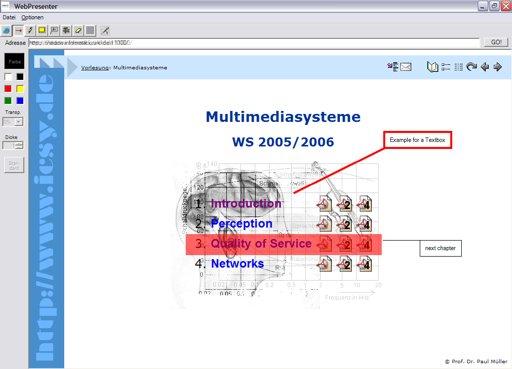Image resolution: width=512 pixels, height=369 pixels.
Task: Open the first PDF icon for Networks
Action: 324,264
